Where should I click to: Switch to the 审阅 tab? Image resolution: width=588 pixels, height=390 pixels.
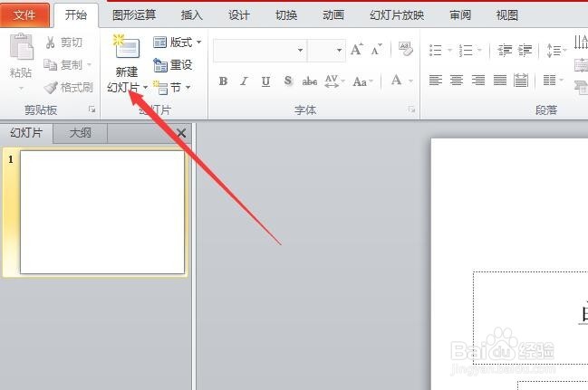tap(460, 15)
